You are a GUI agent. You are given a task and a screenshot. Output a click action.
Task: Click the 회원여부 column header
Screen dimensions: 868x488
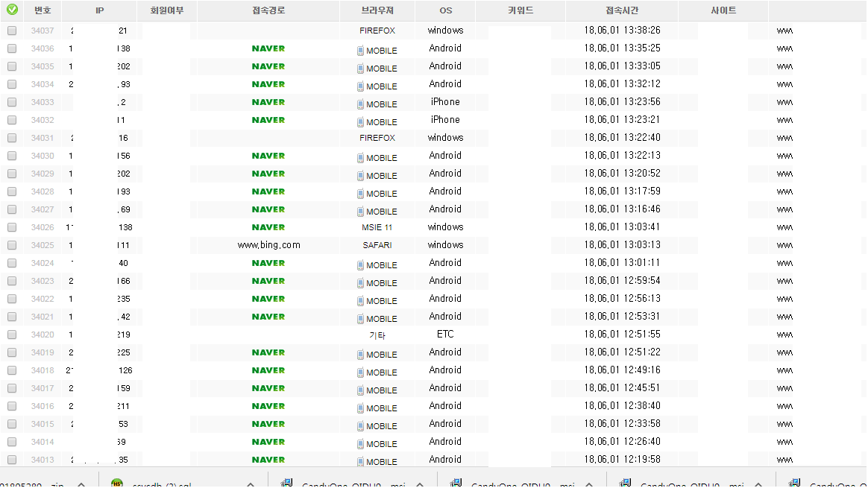[x=166, y=10]
